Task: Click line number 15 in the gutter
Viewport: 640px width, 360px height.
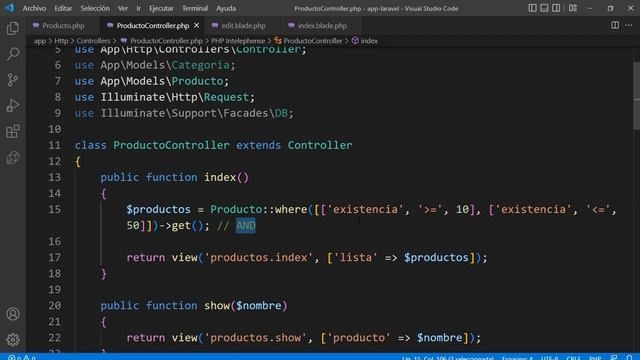Action: (55, 209)
